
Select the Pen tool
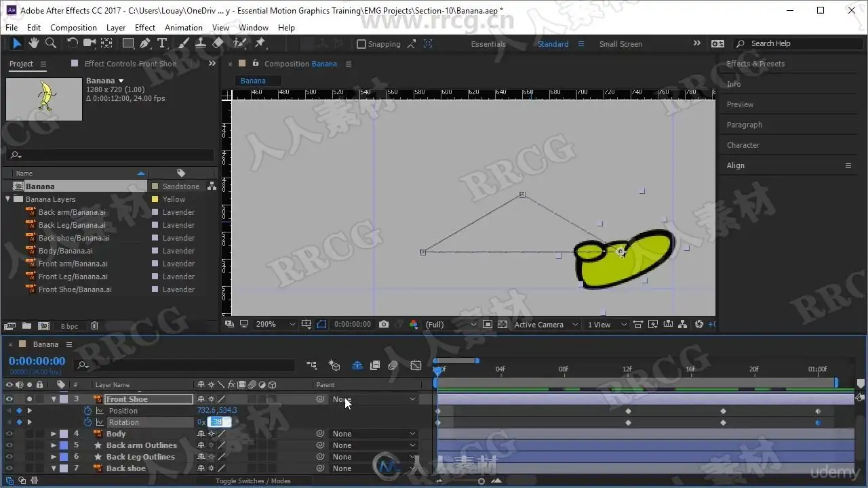[145, 43]
